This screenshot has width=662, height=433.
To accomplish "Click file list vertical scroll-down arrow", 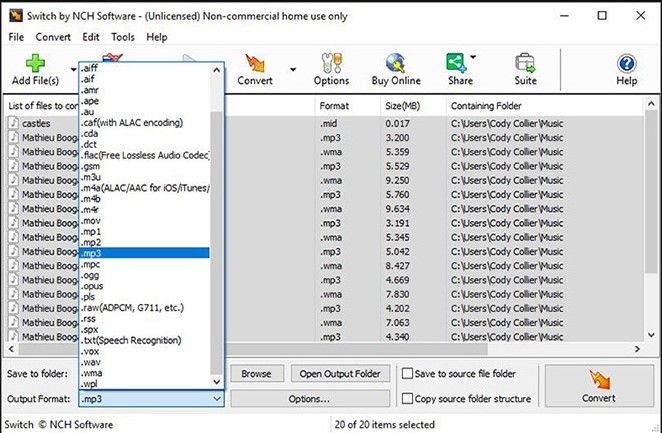I will tap(651, 336).
